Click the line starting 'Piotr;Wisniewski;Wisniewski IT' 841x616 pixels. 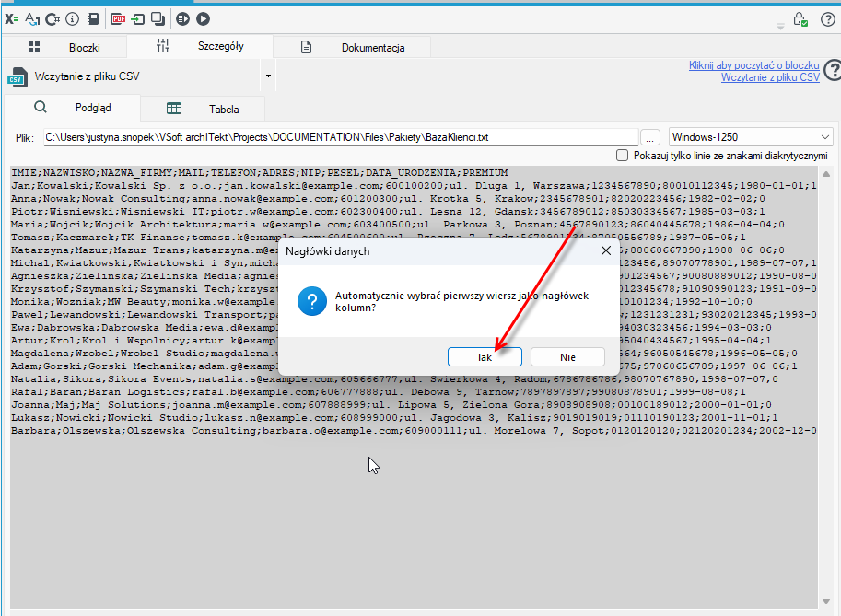(x=389, y=212)
